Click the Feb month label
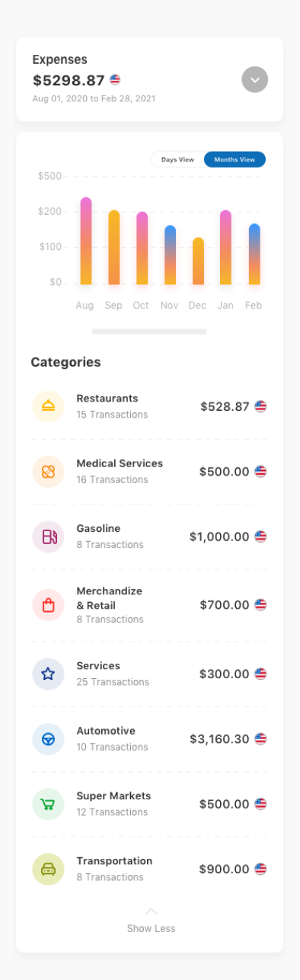This screenshot has height=980, width=300. [254, 305]
